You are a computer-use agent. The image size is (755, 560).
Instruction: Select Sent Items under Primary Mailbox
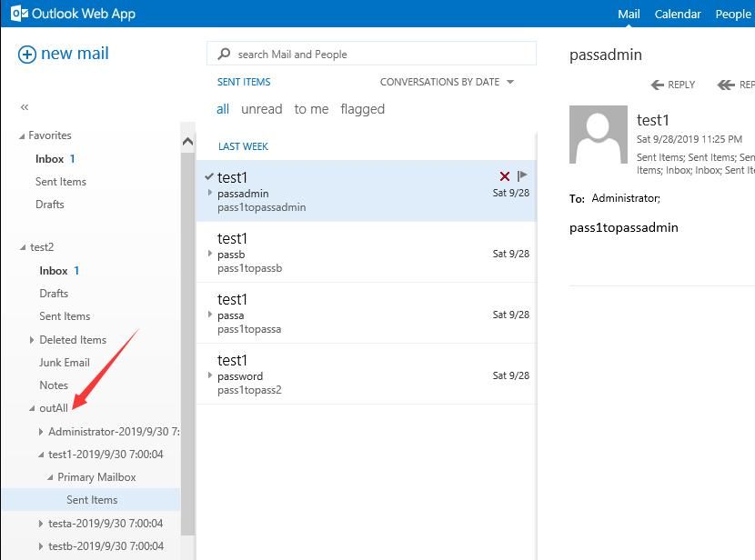91,500
